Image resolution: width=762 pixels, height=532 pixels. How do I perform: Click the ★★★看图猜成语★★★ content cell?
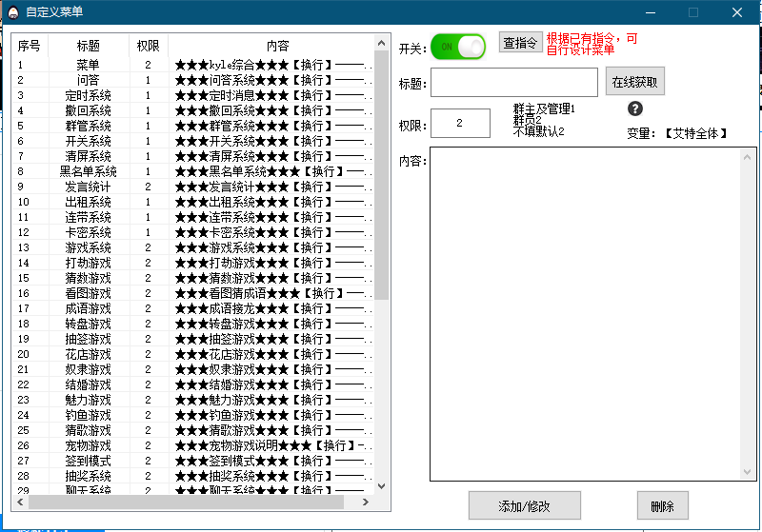271,293
